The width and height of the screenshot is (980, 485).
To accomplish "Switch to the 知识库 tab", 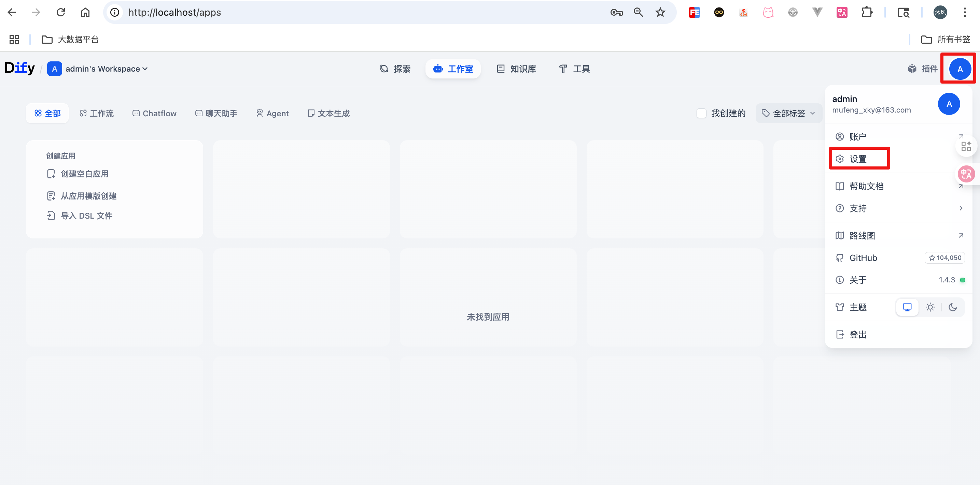I will [x=516, y=69].
